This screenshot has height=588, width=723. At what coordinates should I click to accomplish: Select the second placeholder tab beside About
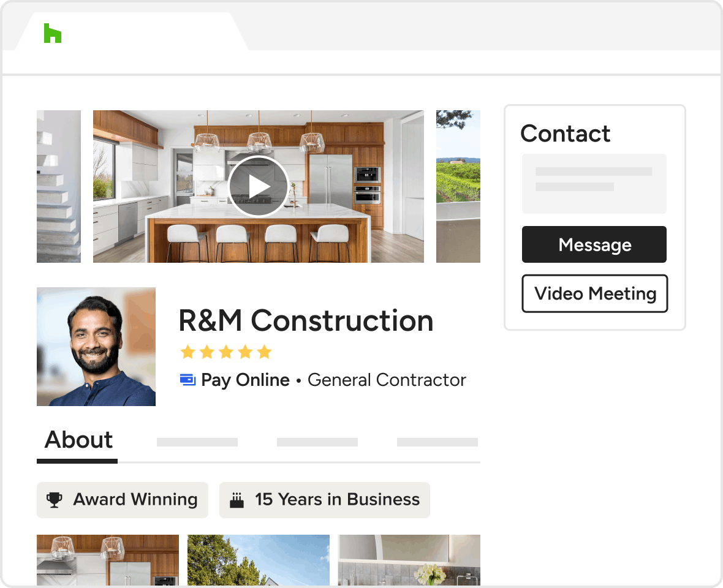[317, 442]
